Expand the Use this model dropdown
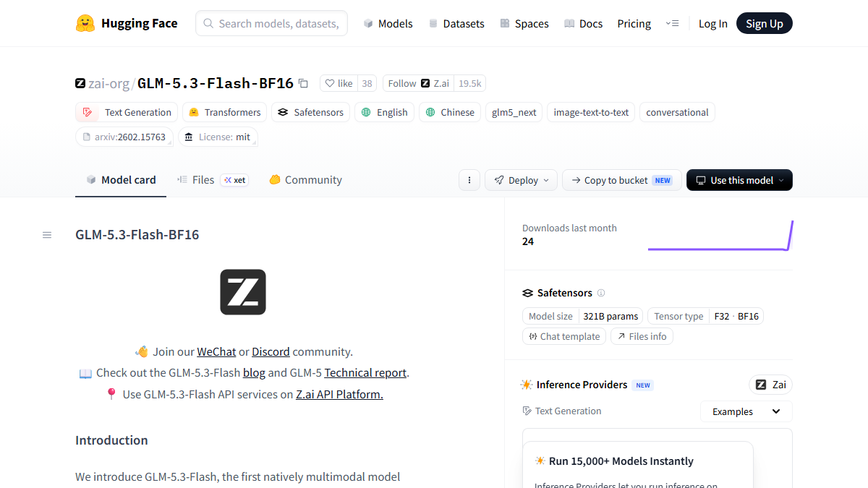Image resolution: width=868 pixels, height=488 pixels. pyautogui.click(x=739, y=180)
